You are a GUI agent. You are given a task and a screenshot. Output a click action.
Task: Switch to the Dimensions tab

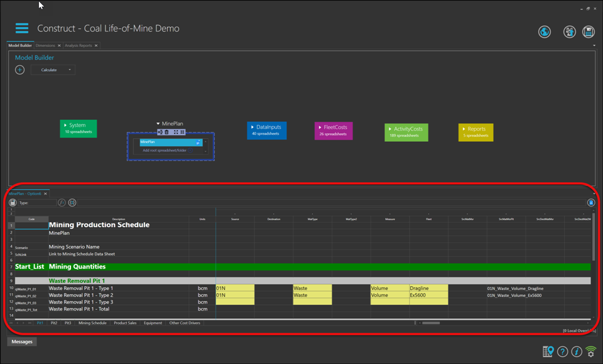pyautogui.click(x=45, y=45)
